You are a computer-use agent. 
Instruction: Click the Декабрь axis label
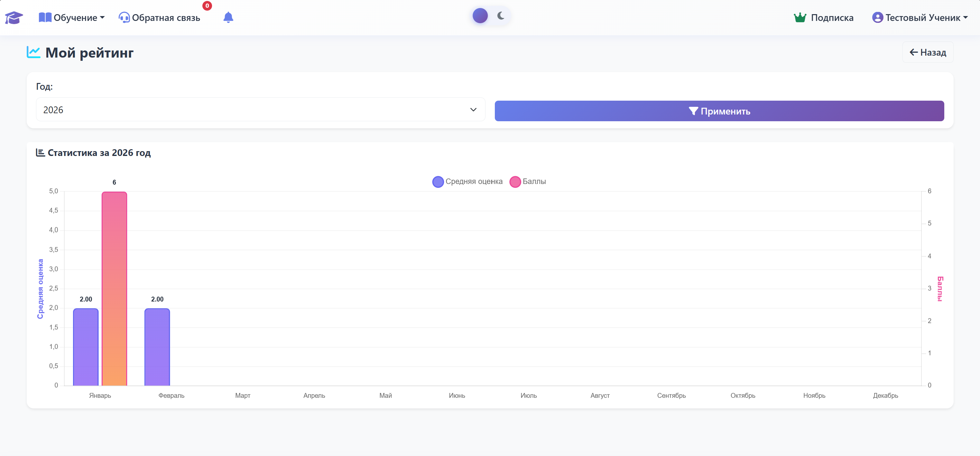click(885, 396)
